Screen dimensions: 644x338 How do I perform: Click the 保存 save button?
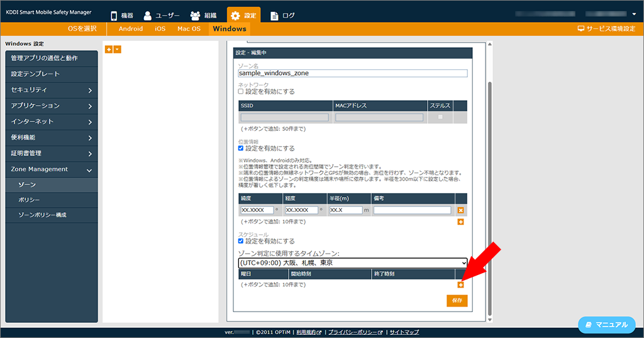point(457,301)
